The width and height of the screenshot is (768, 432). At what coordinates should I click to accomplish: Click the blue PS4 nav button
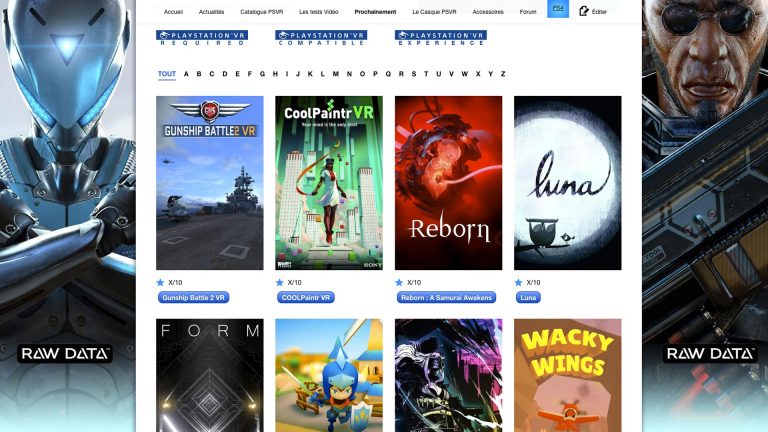click(558, 9)
